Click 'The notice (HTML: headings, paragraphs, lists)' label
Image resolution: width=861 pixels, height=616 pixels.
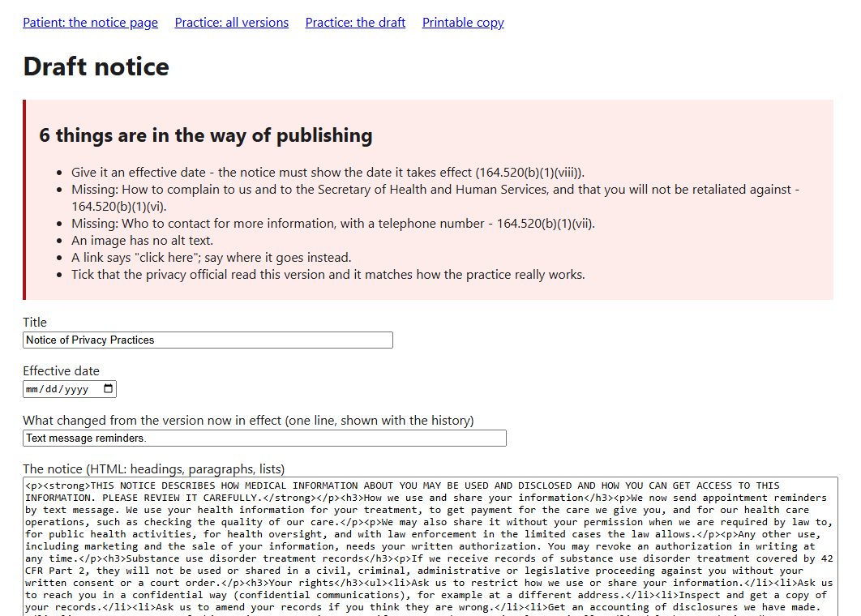154,468
